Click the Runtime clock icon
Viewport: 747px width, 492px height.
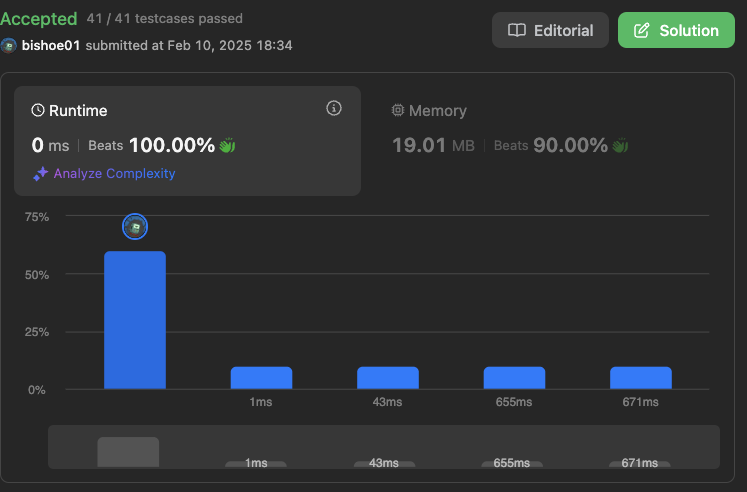point(38,110)
